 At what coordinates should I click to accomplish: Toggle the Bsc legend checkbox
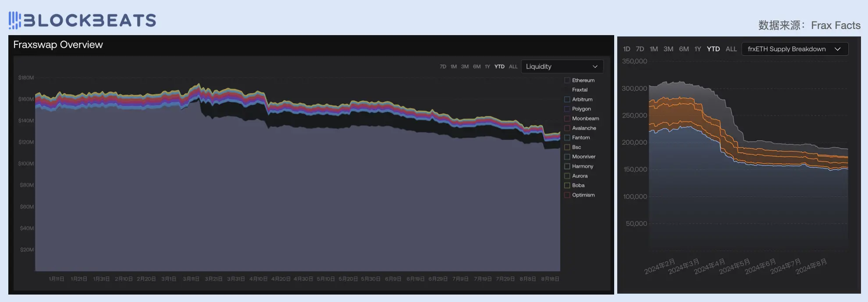point(567,147)
